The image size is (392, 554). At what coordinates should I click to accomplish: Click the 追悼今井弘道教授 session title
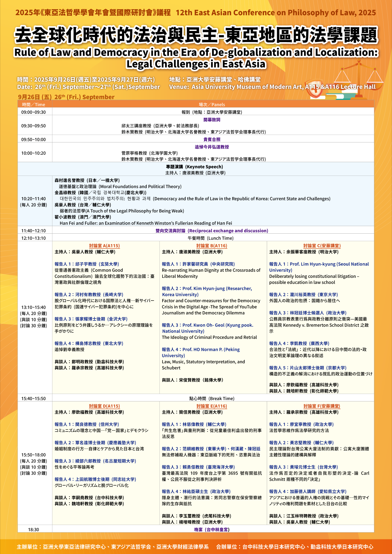point(212,147)
